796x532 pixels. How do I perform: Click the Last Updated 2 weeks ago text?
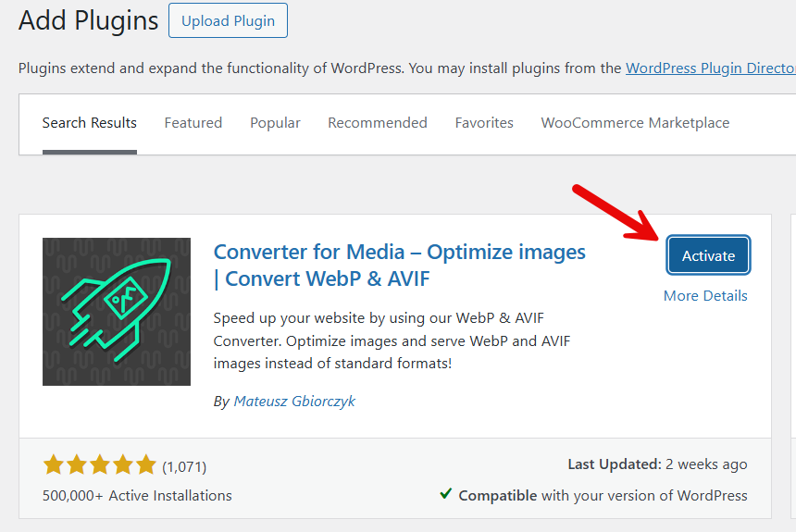click(657, 464)
